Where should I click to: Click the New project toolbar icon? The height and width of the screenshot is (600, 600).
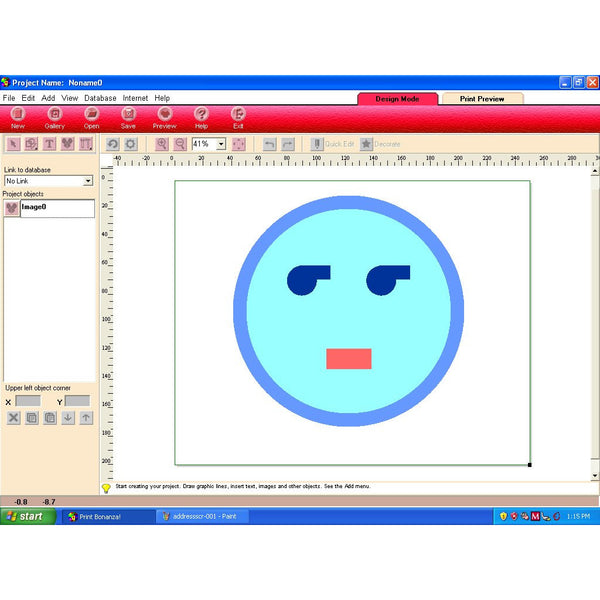point(17,117)
